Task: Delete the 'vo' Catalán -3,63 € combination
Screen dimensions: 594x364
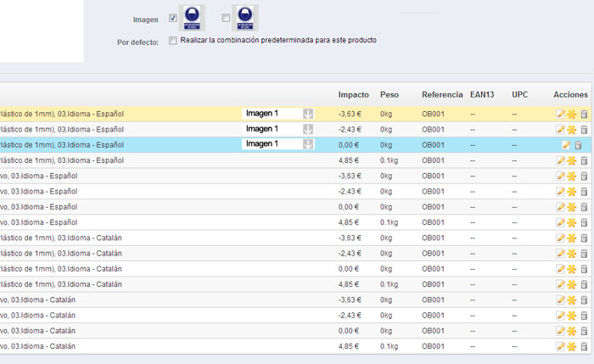Action: [584, 300]
